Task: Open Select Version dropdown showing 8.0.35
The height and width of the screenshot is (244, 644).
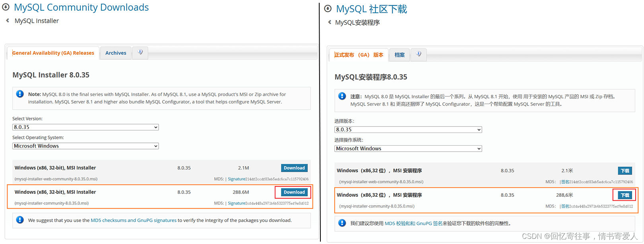Action: [x=85, y=127]
